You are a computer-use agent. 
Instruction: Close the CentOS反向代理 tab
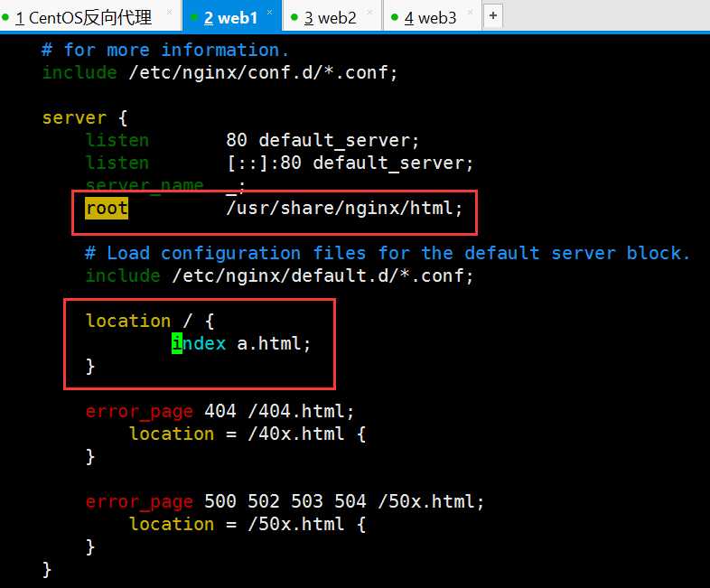point(169,13)
